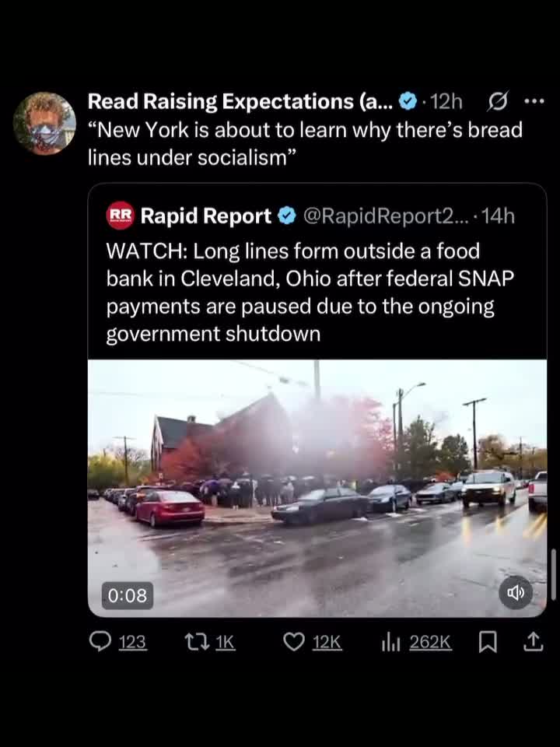Open the quoted post text about SNAP payments
The height and width of the screenshot is (747, 560).
coord(310,292)
